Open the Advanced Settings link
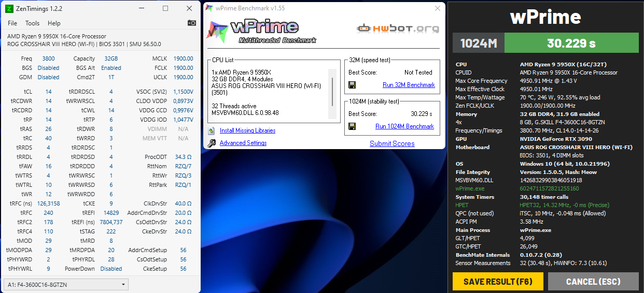The image size is (644, 293). [x=243, y=143]
